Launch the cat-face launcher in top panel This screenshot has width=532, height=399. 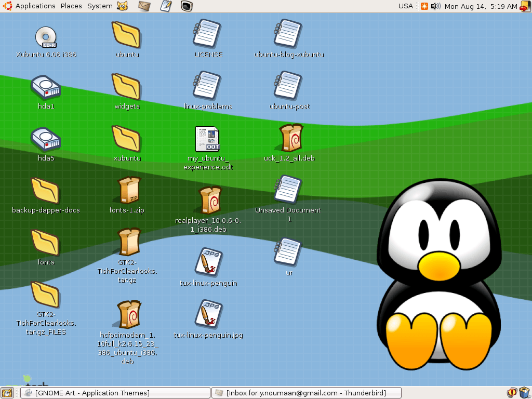122,6
